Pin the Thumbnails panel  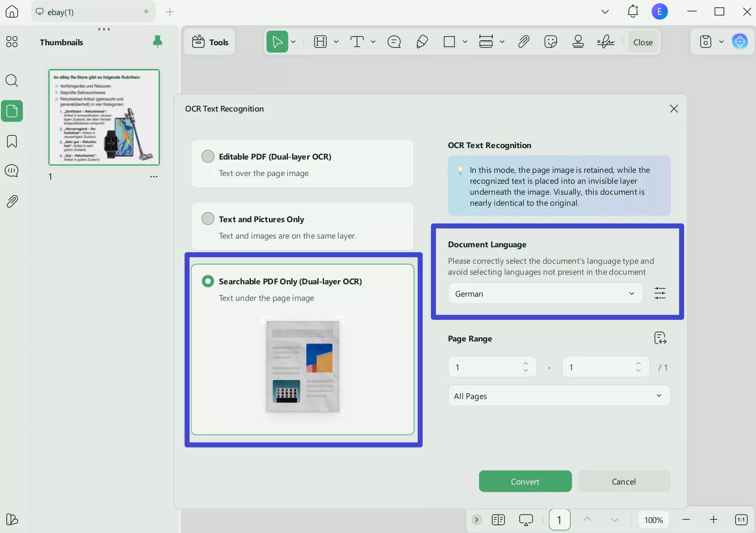coord(157,42)
